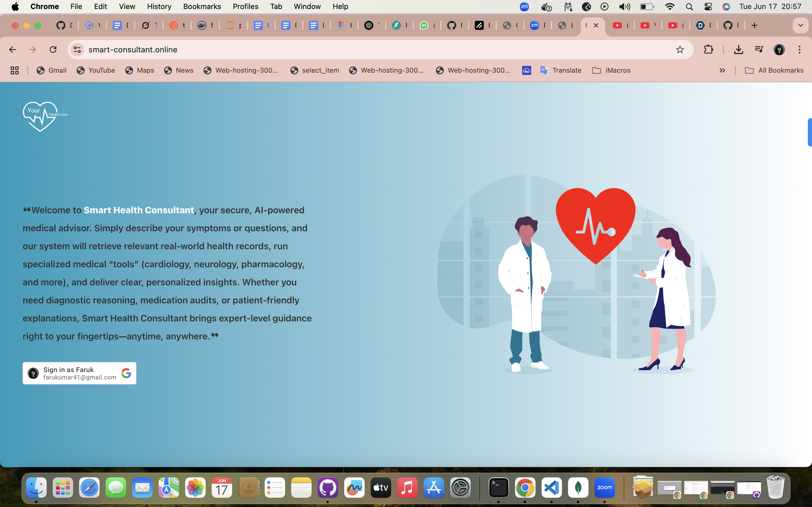Open the Bookmarks menu in menu bar
812x507 pixels.
click(202, 7)
